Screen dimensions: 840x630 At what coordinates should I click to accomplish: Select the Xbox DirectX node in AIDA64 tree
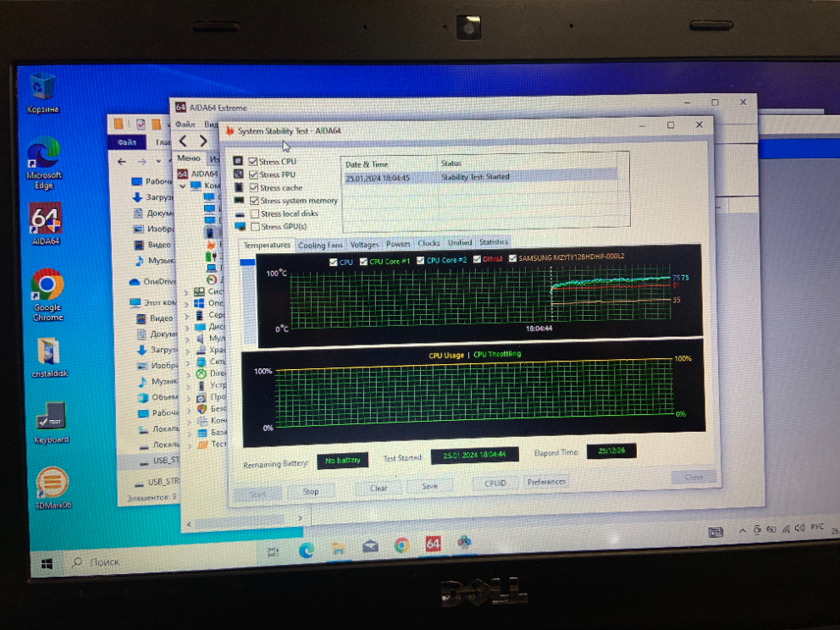210,373
